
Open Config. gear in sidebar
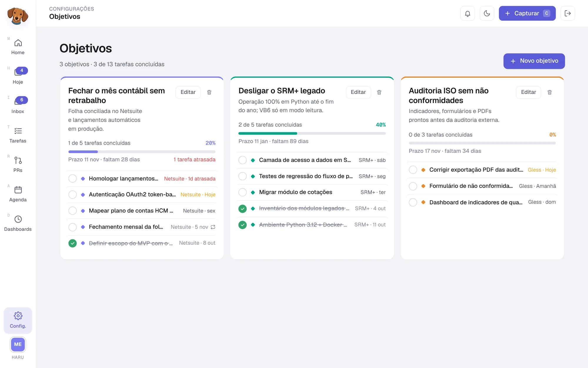coord(18,320)
